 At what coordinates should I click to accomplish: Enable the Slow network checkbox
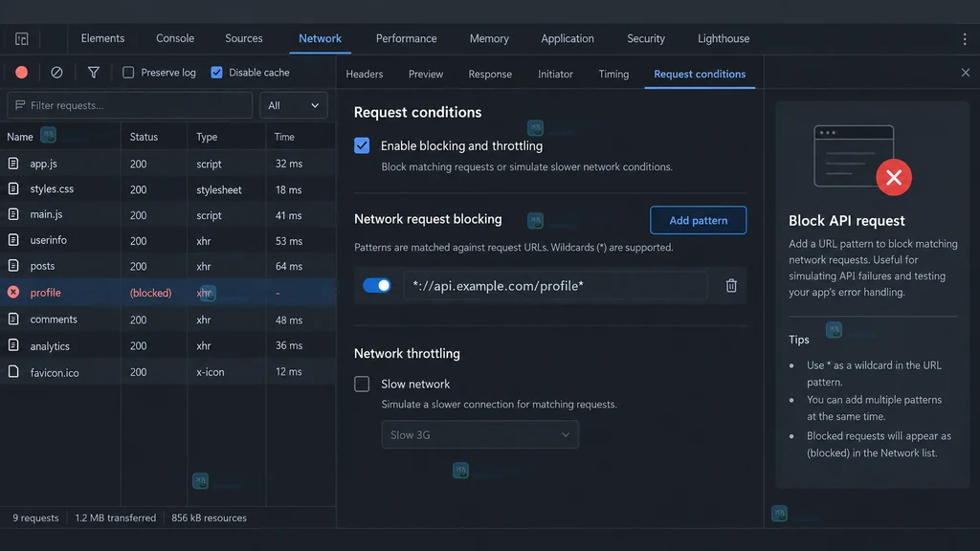(362, 384)
